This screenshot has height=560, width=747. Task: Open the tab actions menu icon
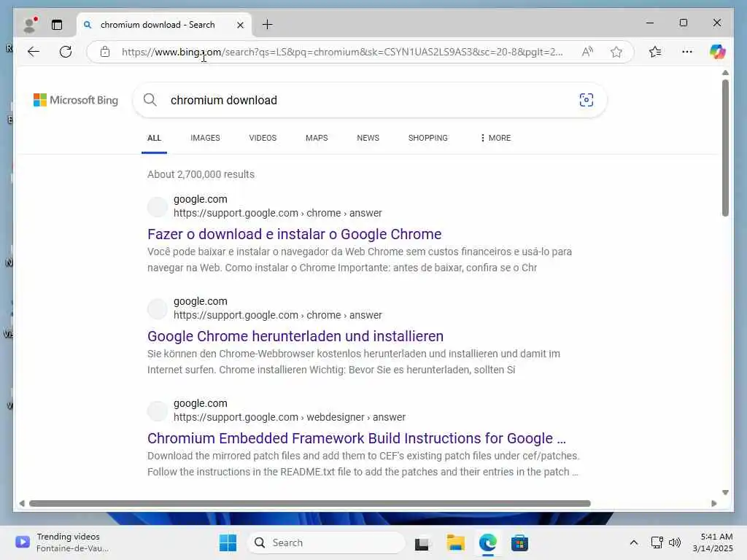[57, 25]
